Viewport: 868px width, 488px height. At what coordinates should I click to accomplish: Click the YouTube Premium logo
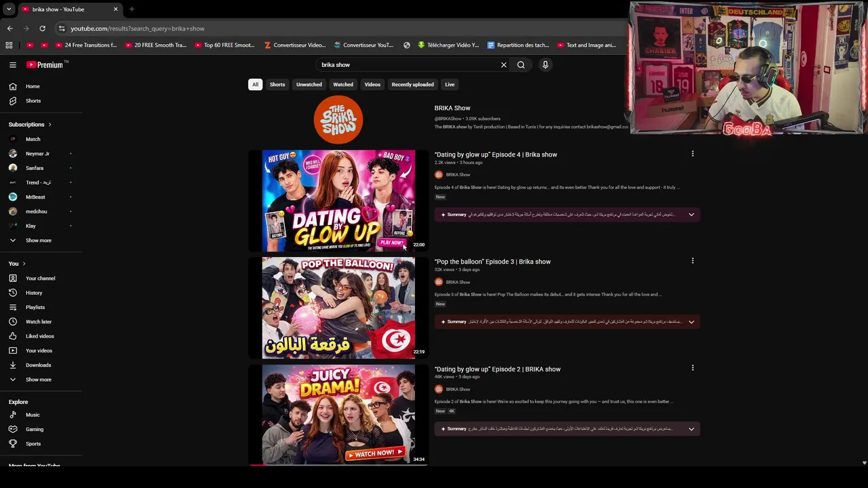[x=46, y=65]
